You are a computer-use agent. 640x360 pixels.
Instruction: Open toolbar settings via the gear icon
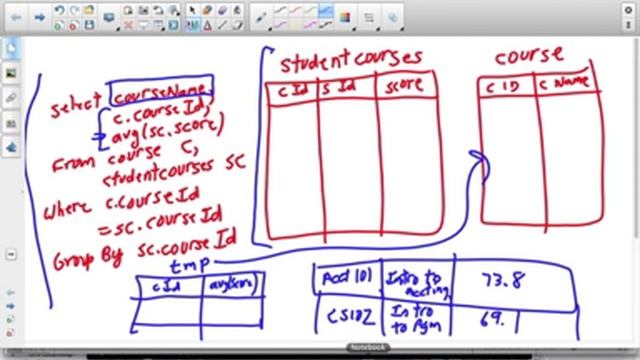[628, 10]
